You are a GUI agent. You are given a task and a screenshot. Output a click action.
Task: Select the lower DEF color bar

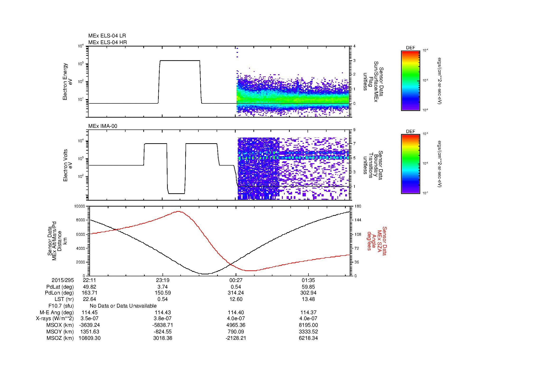click(x=410, y=164)
